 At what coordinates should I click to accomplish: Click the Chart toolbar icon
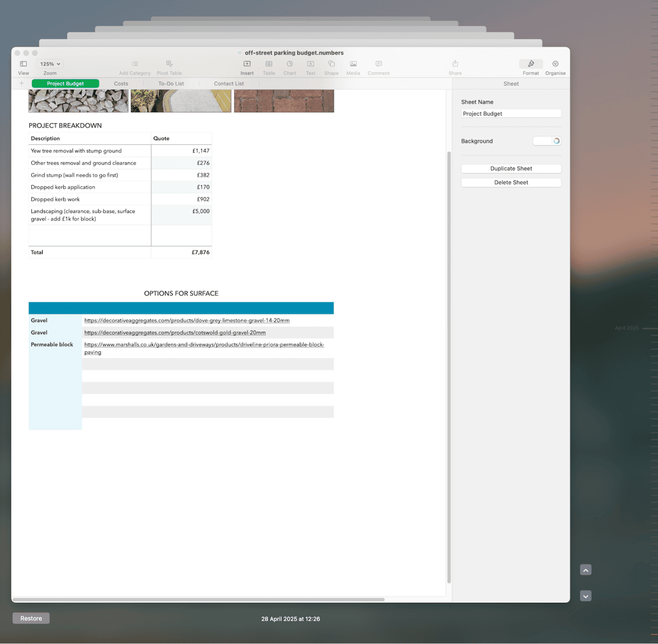pyautogui.click(x=289, y=64)
